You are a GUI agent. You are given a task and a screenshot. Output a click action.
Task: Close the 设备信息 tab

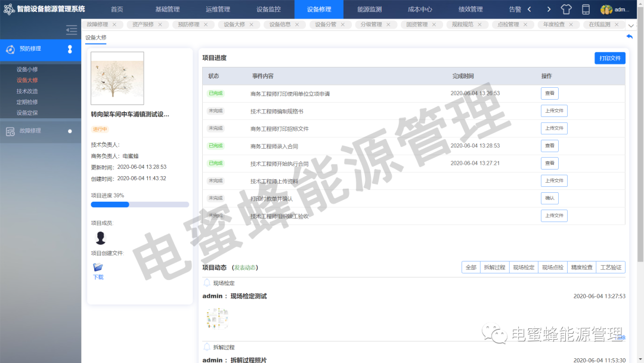(297, 24)
